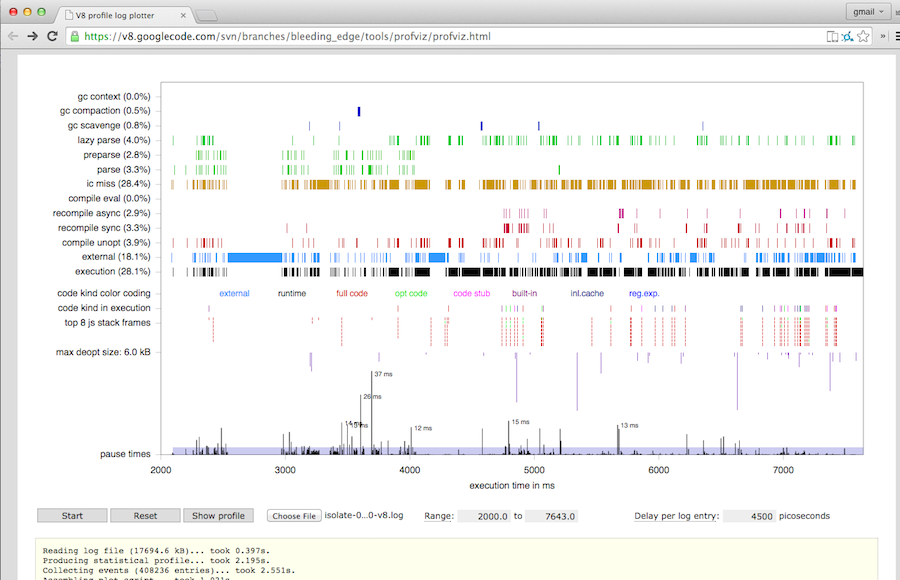Click the Start button
This screenshot has height=580, width=900.
[71, 515]
